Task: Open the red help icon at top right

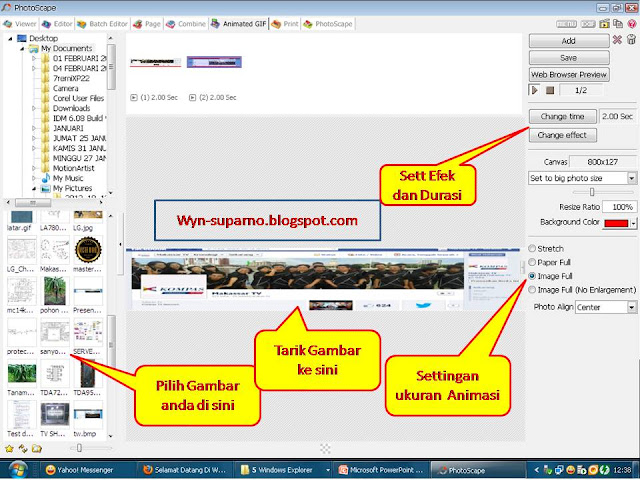Action: (x=632, y=24)
